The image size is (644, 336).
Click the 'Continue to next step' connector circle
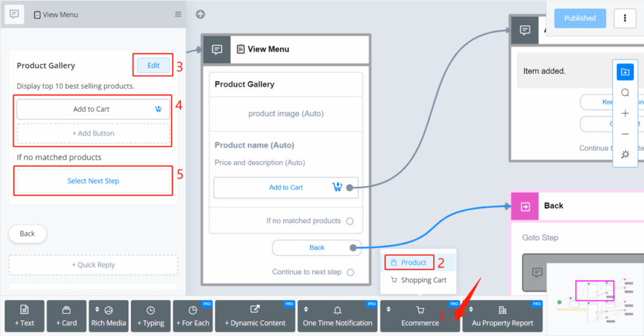pos(350,272)
